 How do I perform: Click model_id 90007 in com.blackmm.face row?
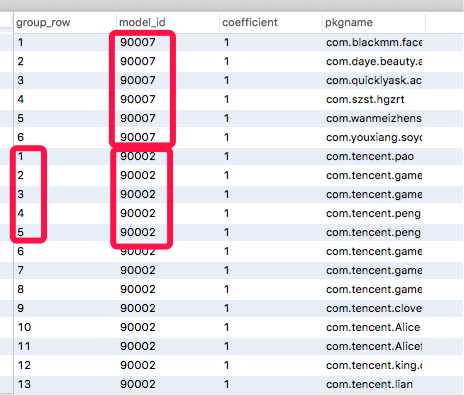(138, 42)
